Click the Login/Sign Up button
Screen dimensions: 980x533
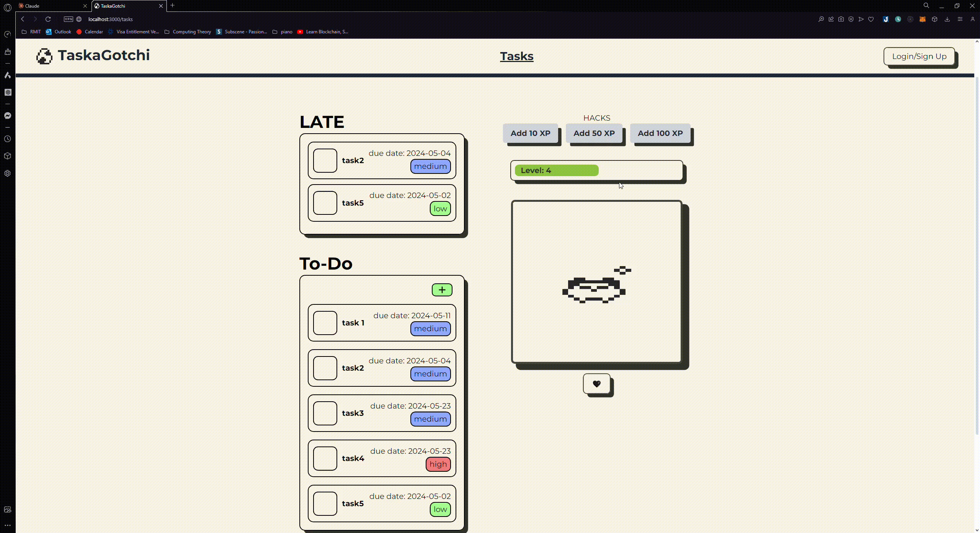pyautogui.click(x=919, y=56)
